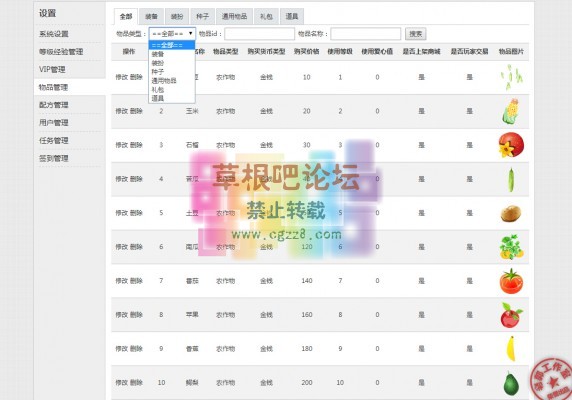Focus the 物品名称 input field
572x400 pixels.
(x=366, y=34)
